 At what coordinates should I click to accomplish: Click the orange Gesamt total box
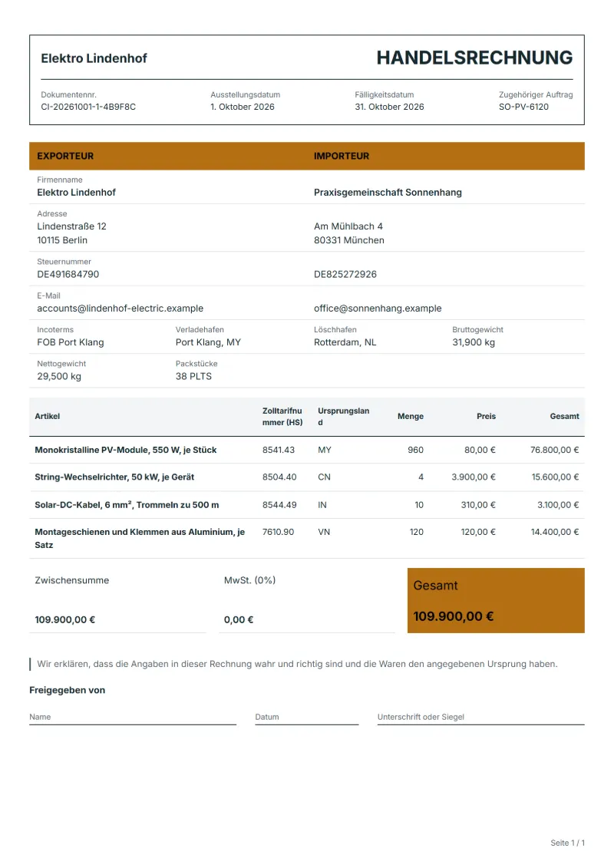(496, 601)
